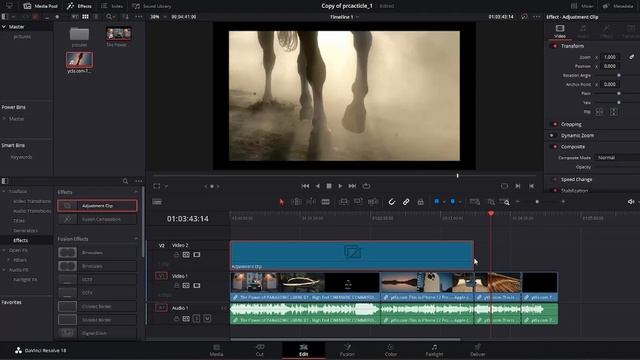640x360 pixels.
Task: Click the viewer Go to Previous Clip icon
Action: (x=531, y=186)
